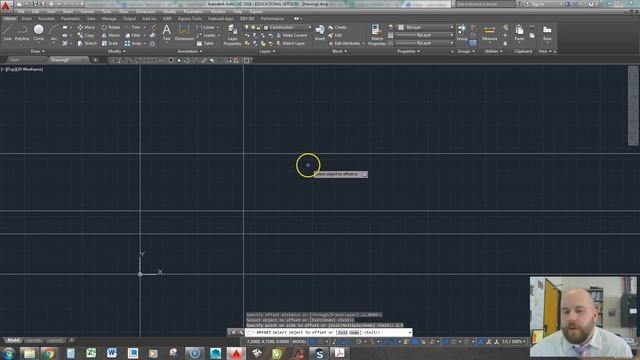640x360 pixels.
Task: Open Windows Start button
Action: (9, 353)
